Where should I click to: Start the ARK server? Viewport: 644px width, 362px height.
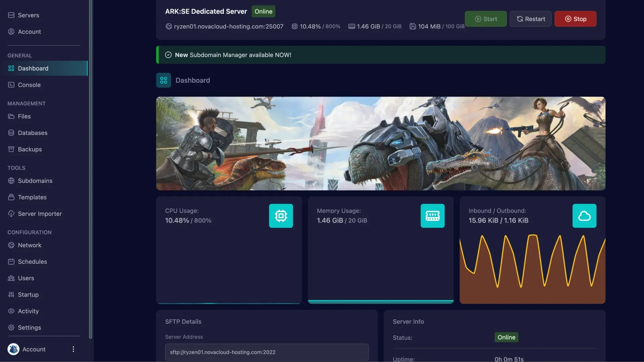point(485,19)
